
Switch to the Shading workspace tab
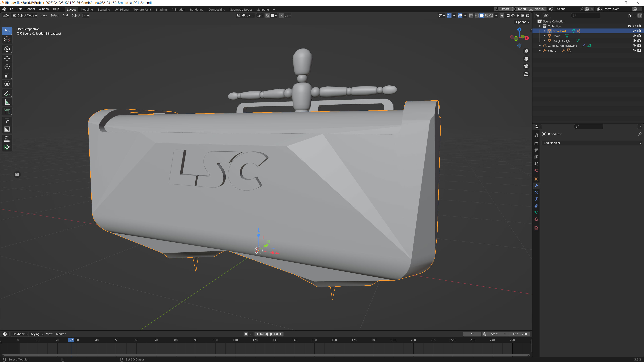point(161,10)
